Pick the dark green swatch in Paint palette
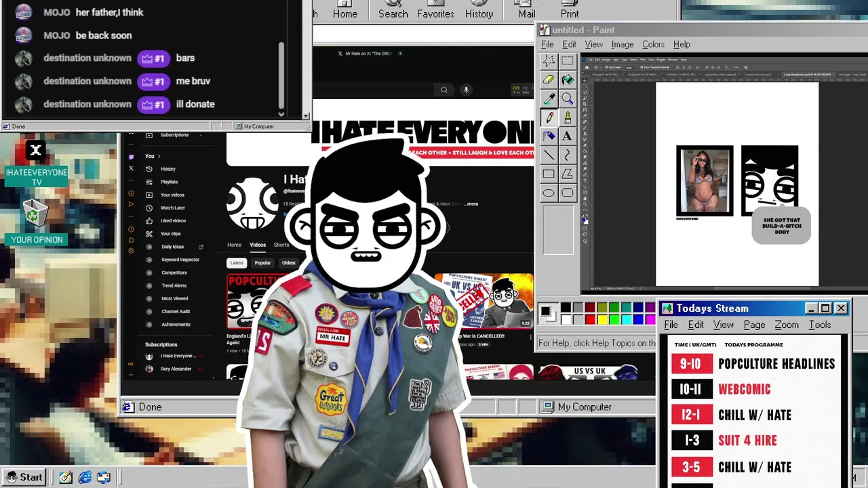This screenshot has width=868, height=488. [x=614, y=308]
